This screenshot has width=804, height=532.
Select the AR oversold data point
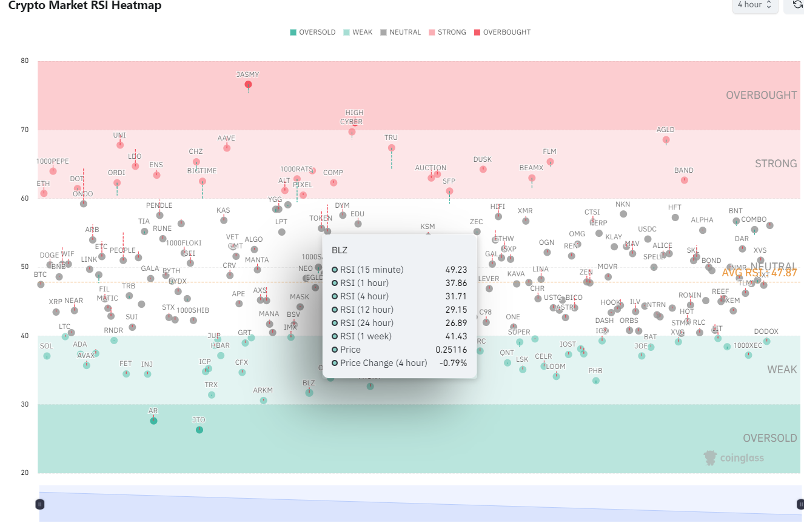tap(153, 421)
